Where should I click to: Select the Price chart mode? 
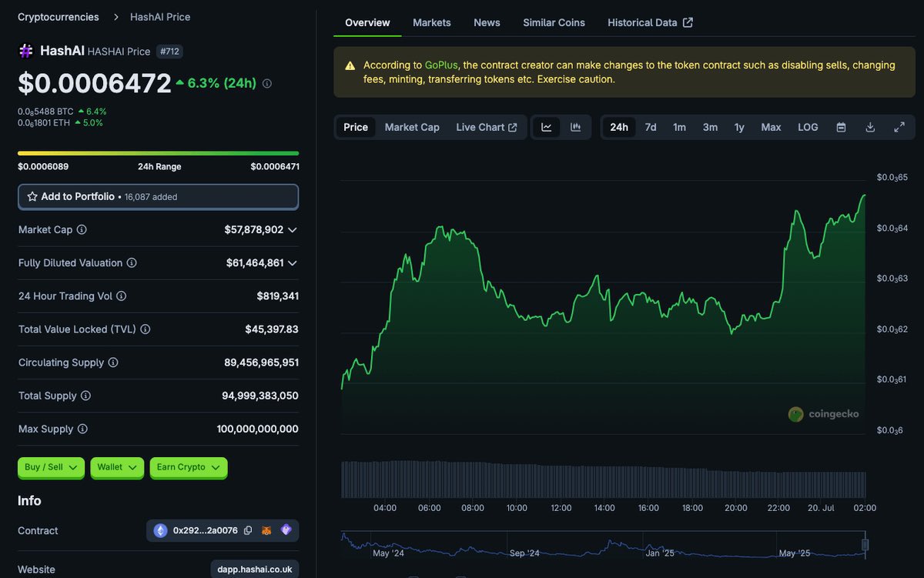[356, 127]
